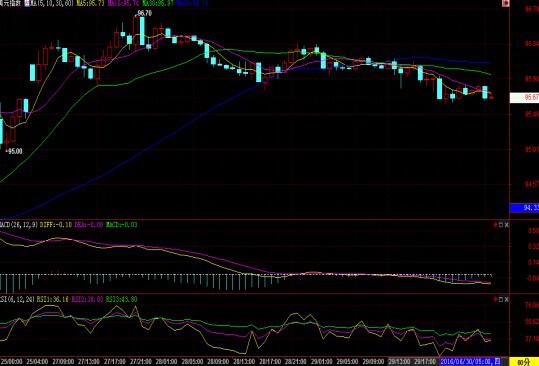Click the 25/04:00 time axis label
Screen dimensions: 539x366
37,362
